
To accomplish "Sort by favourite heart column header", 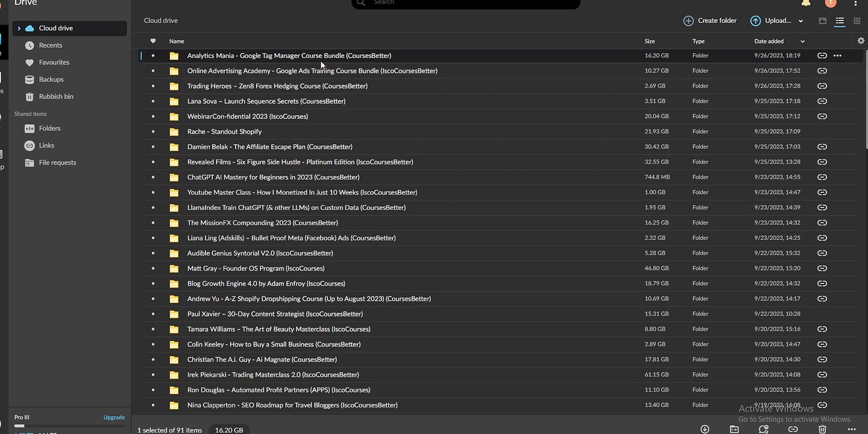I will click(x=153, y=41).
